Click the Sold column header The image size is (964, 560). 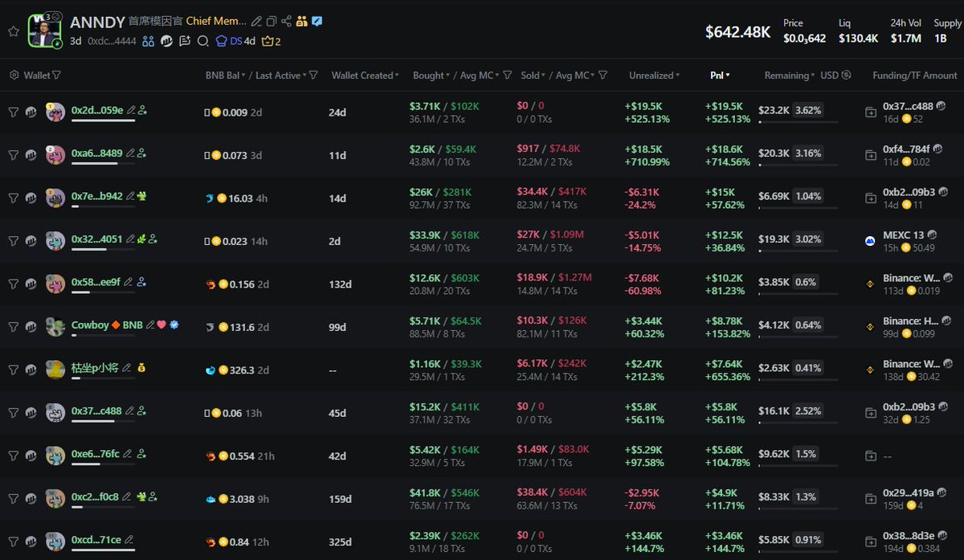(x=530, y=76)
